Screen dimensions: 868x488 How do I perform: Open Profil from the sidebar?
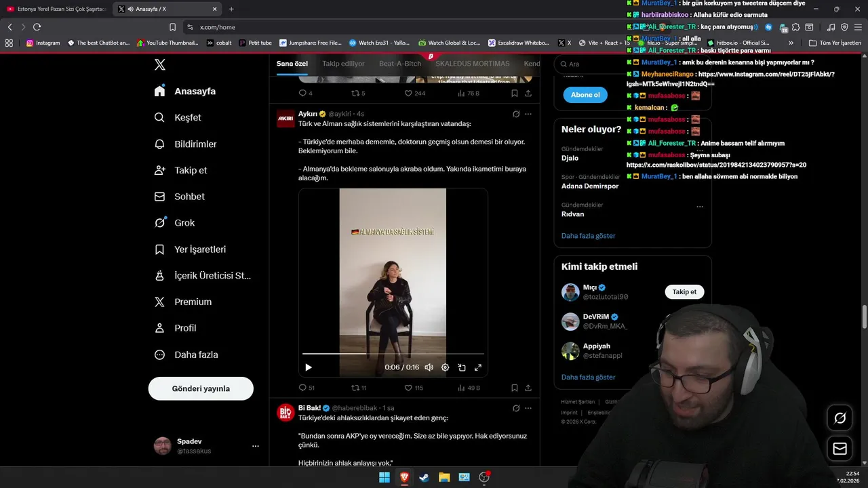(x=175, y=328)
